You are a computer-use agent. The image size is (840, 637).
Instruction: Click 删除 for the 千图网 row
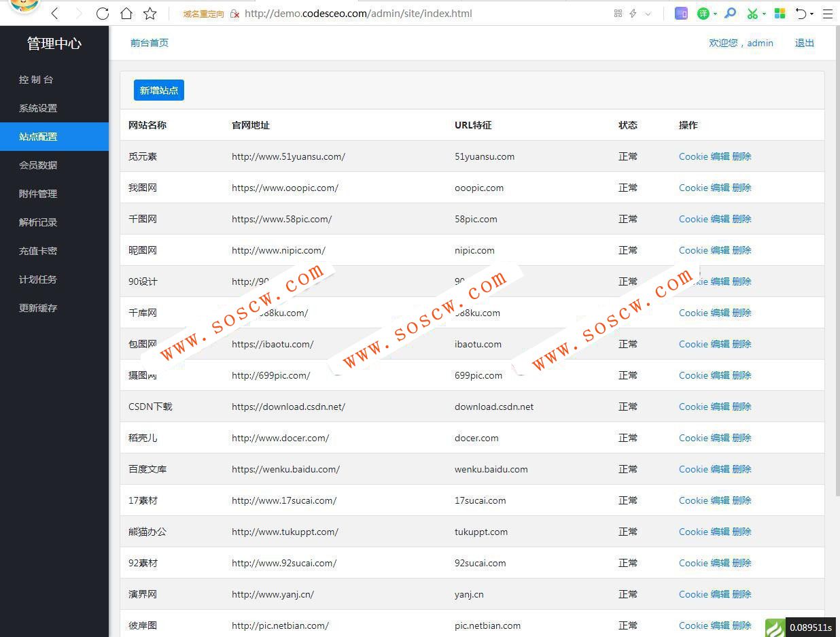click(x=741, y=219)
